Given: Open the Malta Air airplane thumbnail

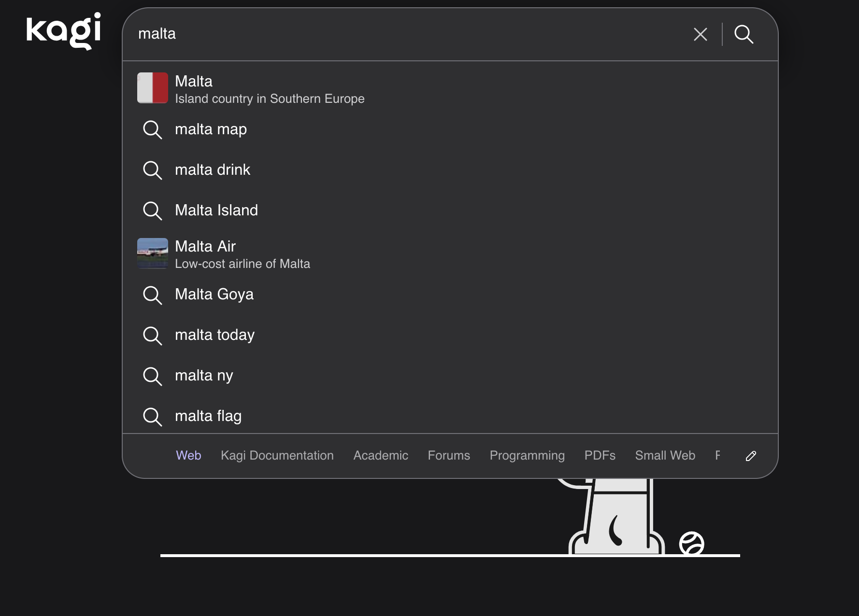Looking at the screenshot, I should [x=153, y=253].
